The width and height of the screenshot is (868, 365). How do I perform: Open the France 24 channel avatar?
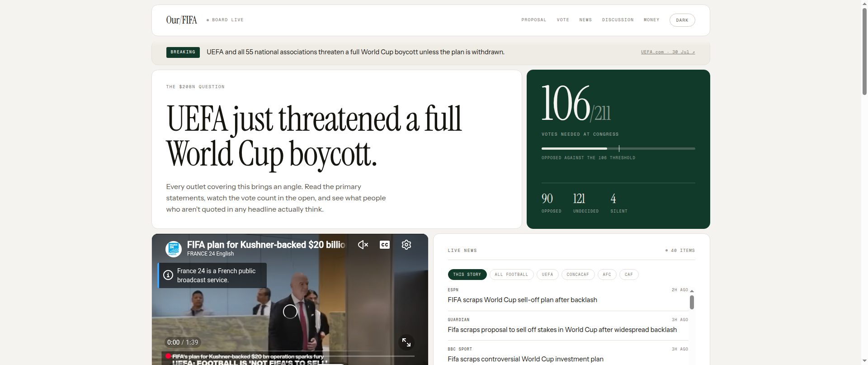point(174,249)
